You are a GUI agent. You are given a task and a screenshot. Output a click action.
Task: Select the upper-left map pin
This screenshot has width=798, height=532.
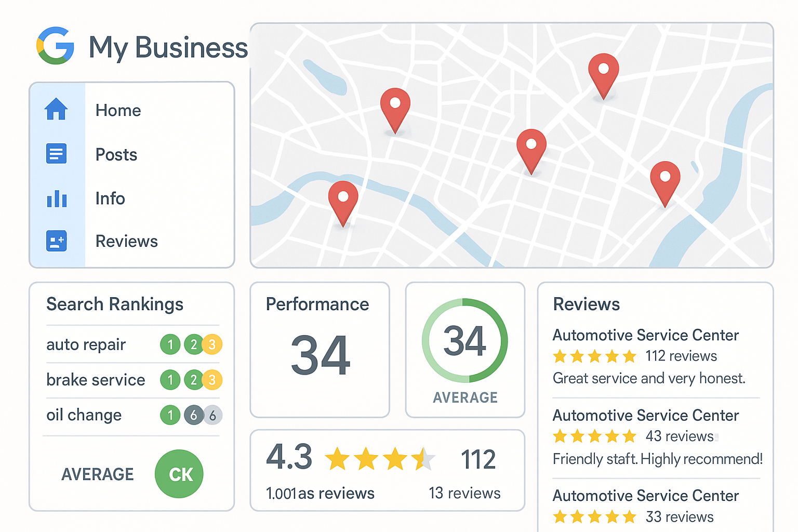tap(395, 110)
